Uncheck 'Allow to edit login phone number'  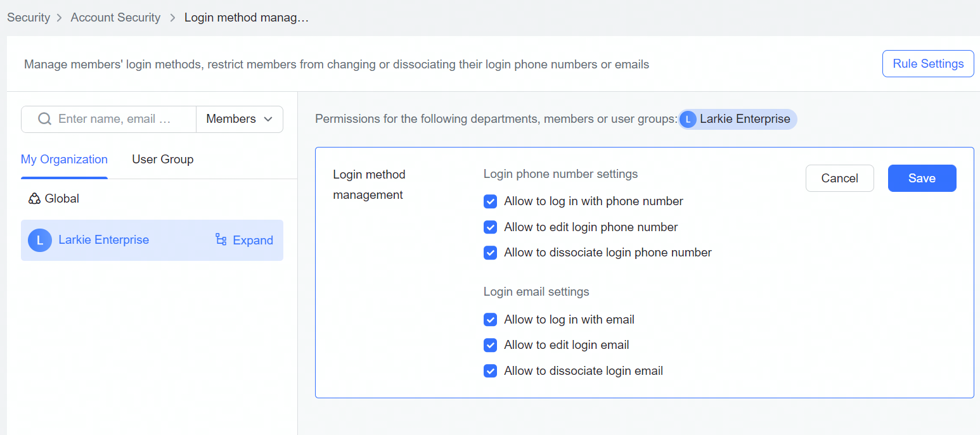(x=490, y=227)
